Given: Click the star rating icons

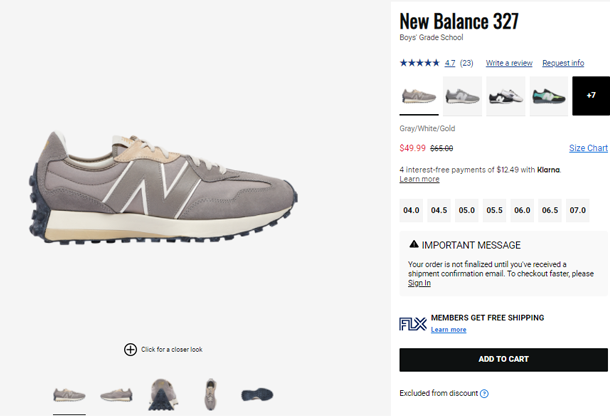Looking at the screenshot, I should 419,63.
